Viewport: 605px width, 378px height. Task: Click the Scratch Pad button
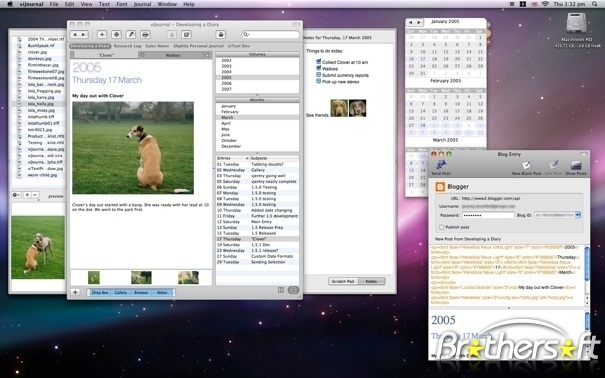(343, 281)
